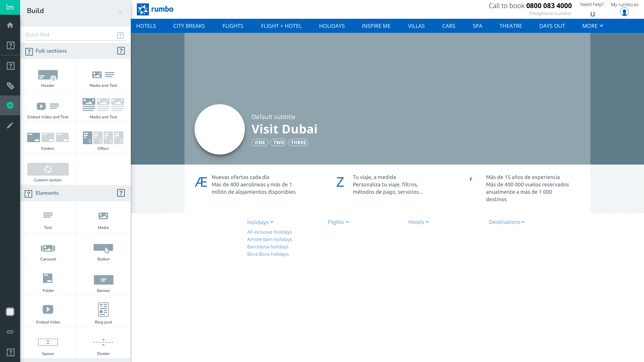Open the SEO tag icon in sidebar
This screenshot has width=644, height=362.
tap(10, 86)
